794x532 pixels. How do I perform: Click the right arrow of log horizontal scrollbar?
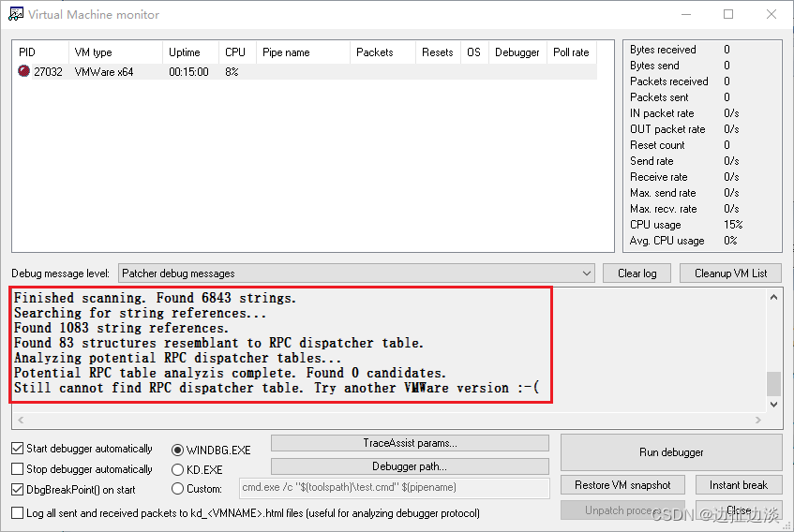(758, 420)
